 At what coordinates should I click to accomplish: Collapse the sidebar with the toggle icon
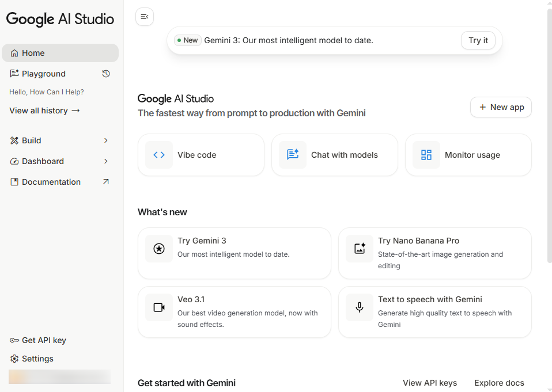145,17
